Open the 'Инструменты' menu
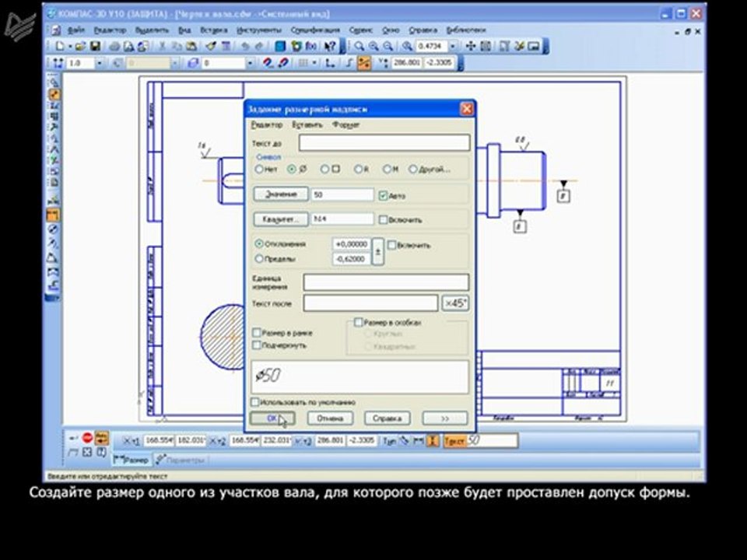The height and width of the screenshot is (560, 747). point(259,30)
